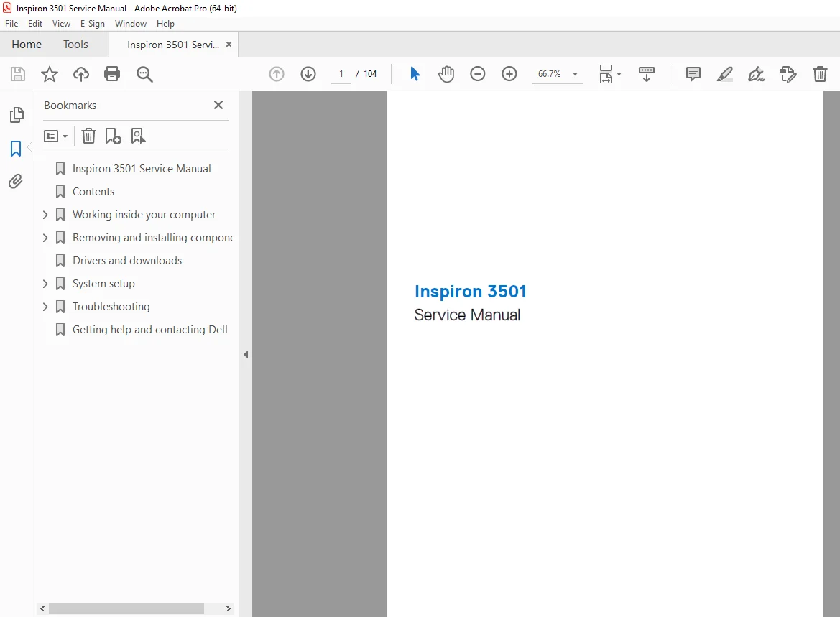Switch to the Tools tab
The image size is (840, 617).
75,45
